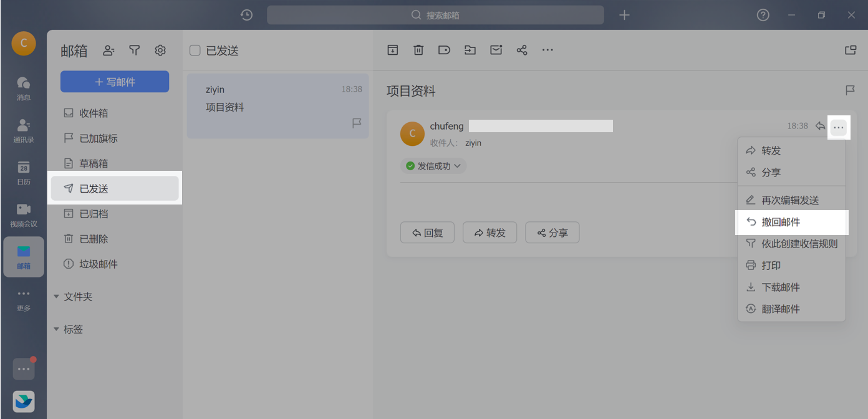Click the share toolbar icon
Screen dimensions: 868x419
[522, 50]
